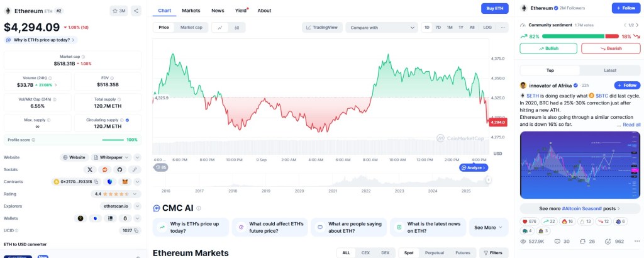Switch to the Markets tab
Screen dimensions: 644x258
(191, 11)
